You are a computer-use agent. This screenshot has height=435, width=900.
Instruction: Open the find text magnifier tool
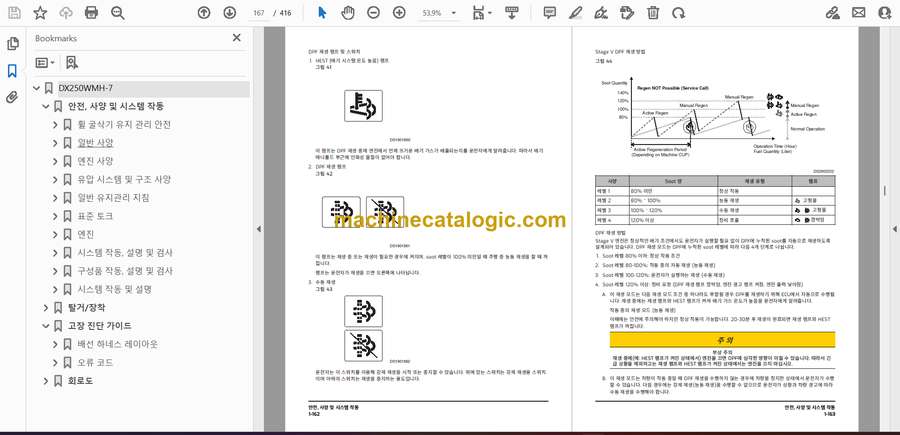(x=118, y=13)
